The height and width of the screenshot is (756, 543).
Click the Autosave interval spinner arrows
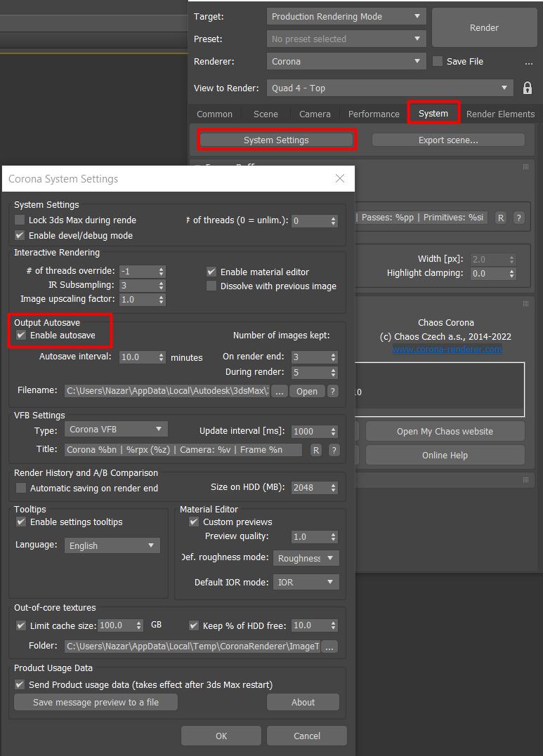[x=162, y=357]
